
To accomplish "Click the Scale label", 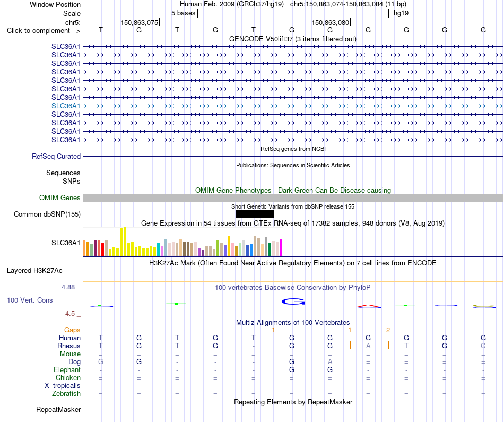I will [x=72, y=13].
